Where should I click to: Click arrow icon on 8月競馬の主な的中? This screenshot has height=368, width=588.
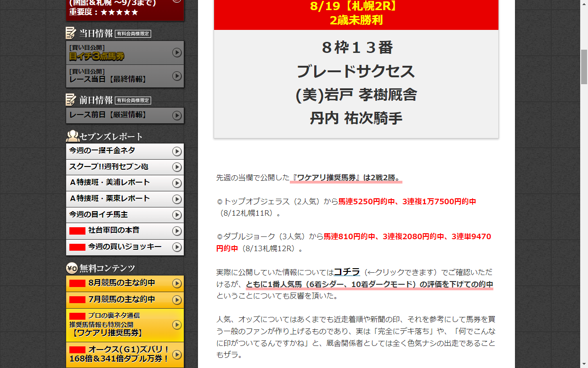(177, 283)
